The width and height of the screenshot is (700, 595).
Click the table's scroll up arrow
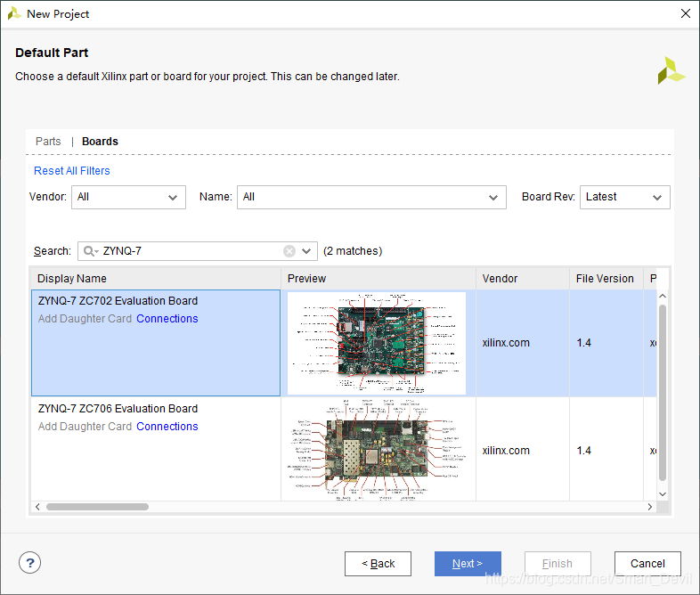pyautogui.click(x=663, y=296)
